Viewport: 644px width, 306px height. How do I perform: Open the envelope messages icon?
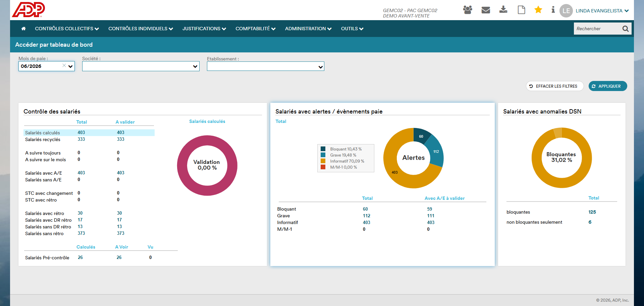point(486,10)
